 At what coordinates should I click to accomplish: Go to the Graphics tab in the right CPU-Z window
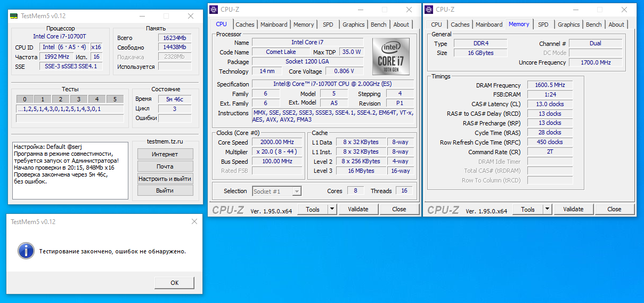[568, 25]
